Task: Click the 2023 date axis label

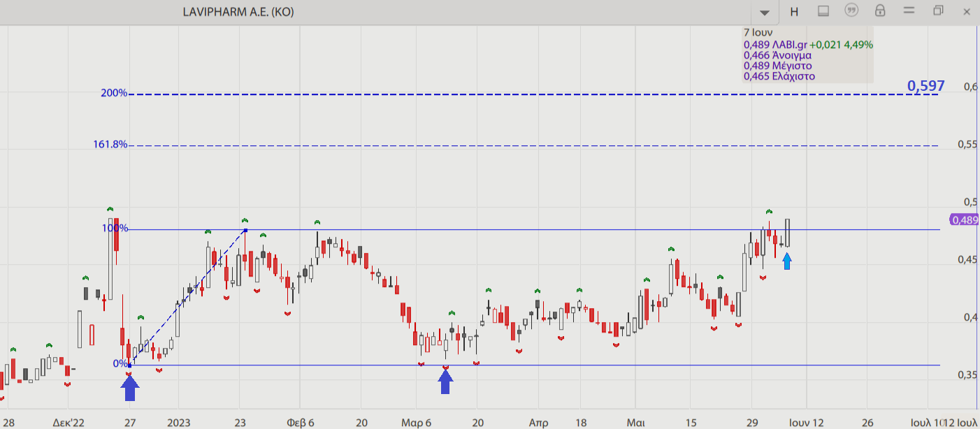Action: [x=178, y=422]
